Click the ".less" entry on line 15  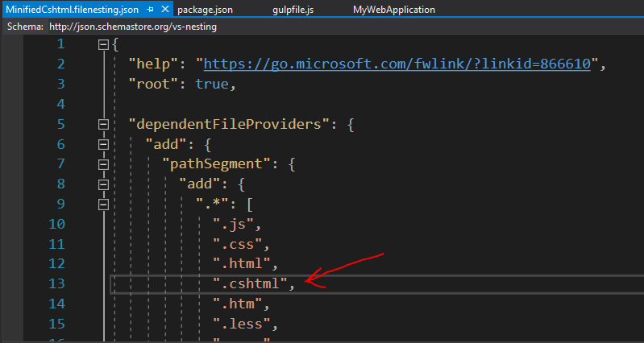[242, 324]
